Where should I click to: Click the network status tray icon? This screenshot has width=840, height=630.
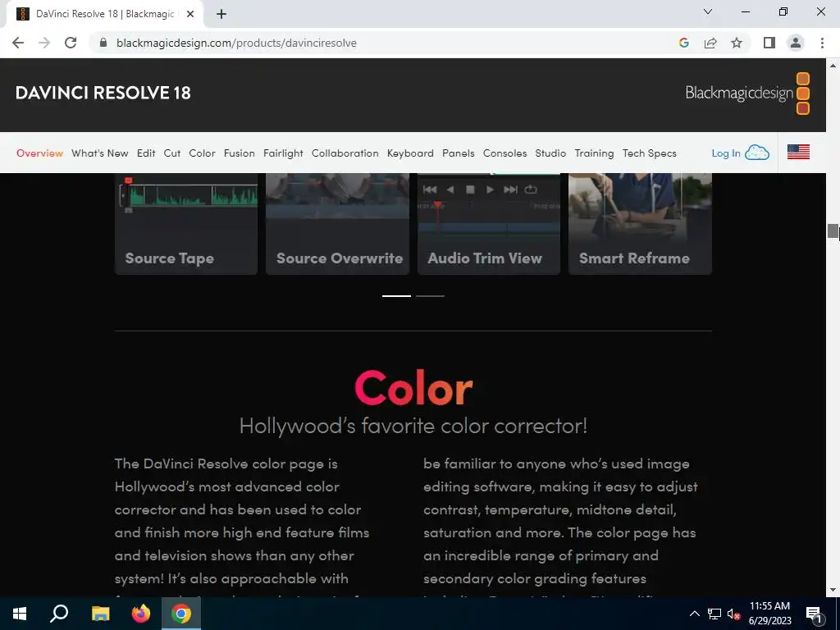(714, 614)
